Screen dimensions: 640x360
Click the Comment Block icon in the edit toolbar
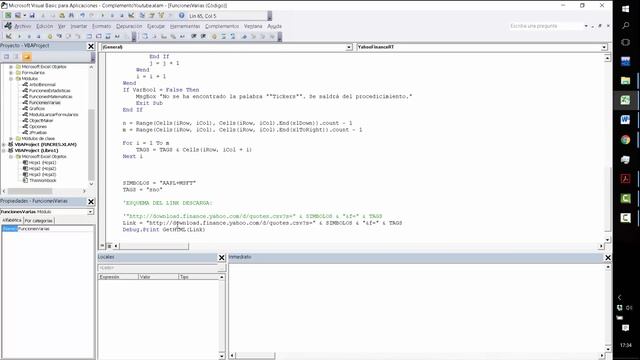coord(224,36)
